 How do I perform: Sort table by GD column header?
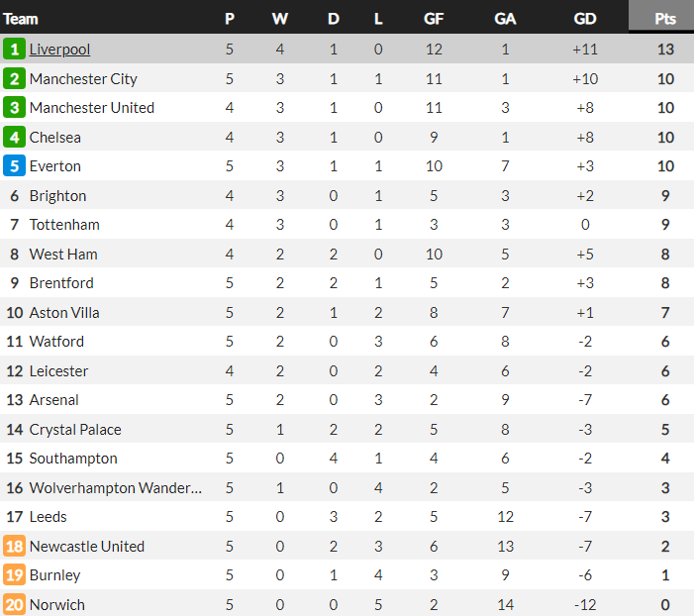click(585, 19)
